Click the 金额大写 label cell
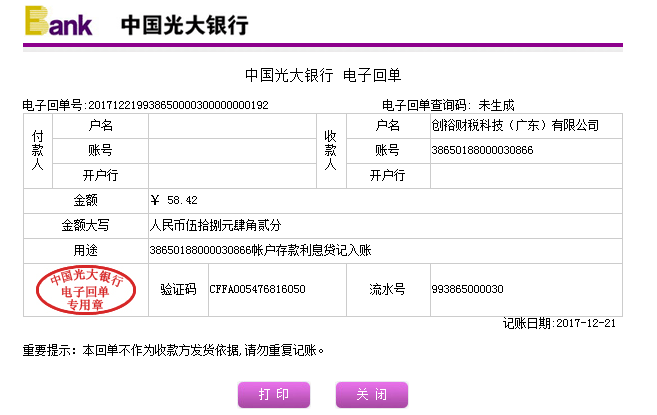 (x=86, y=226)
